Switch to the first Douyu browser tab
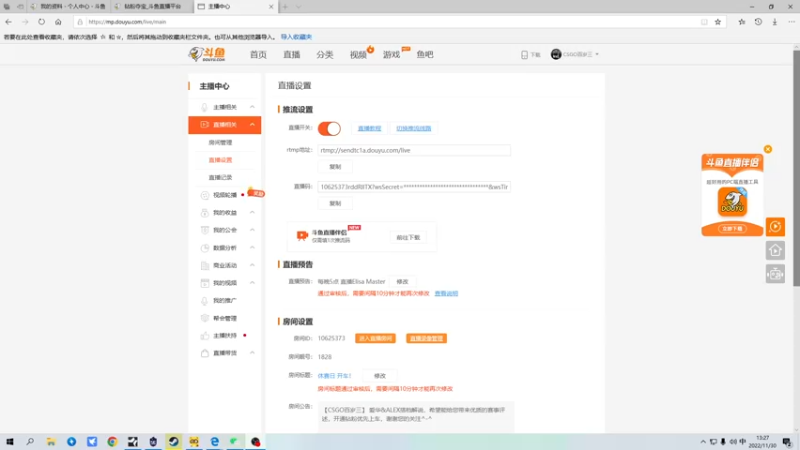800x450 pixels. click(69, 7)
